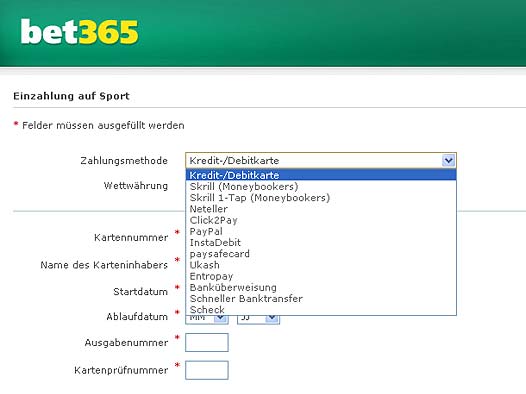Click the Einzahlung auf Sport heading

tap(71, 96)
